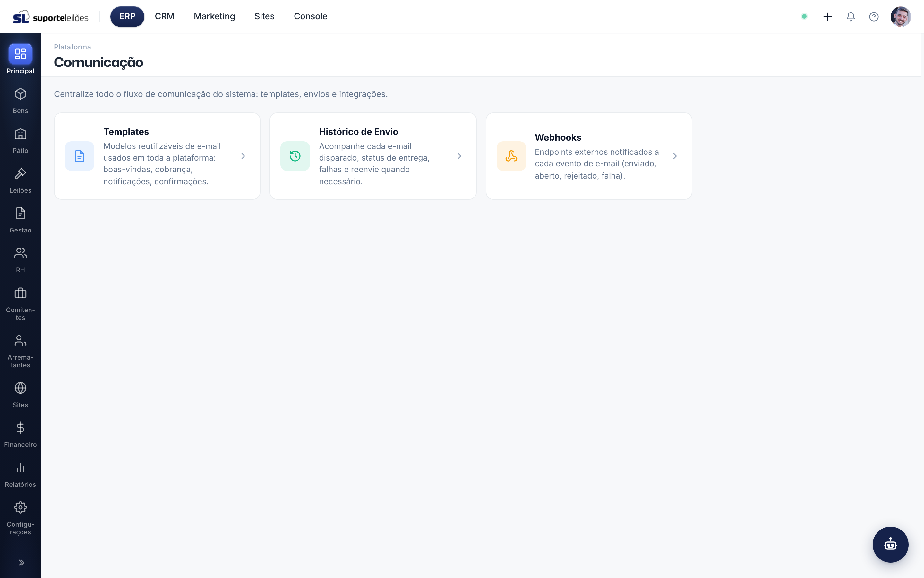Open the user avatar profile menu
This screenshot has height=578, width=924.
pyautogui.click(x=901, y=16)
